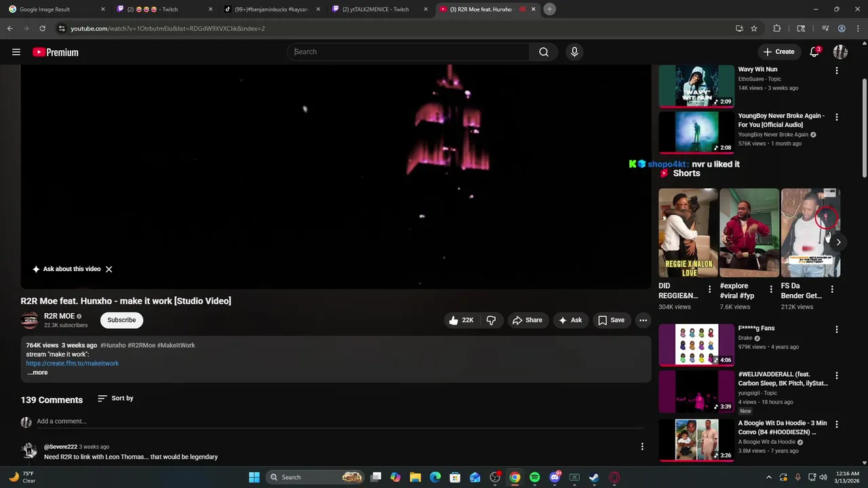The width and height of the screenshot is (868, 488).
Task: Reload the page in Chrome
Action: (42, 28)
